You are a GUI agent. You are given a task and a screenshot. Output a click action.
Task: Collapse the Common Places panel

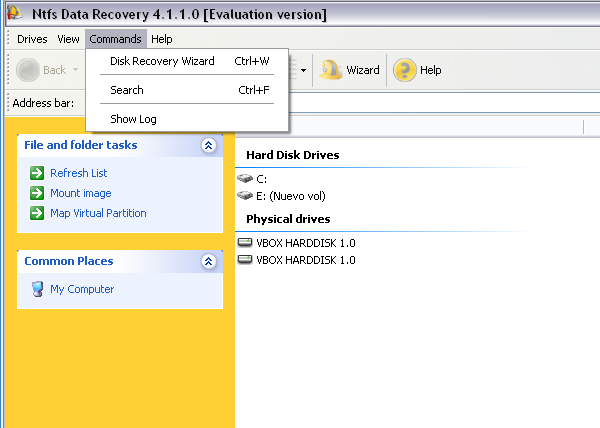tap(209, 261)
